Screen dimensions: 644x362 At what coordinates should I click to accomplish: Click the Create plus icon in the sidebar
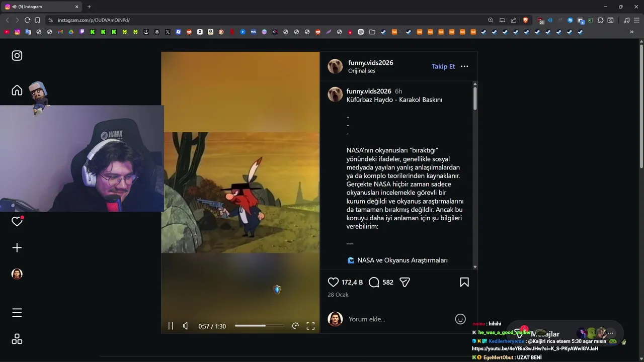(x=17, y=248)
